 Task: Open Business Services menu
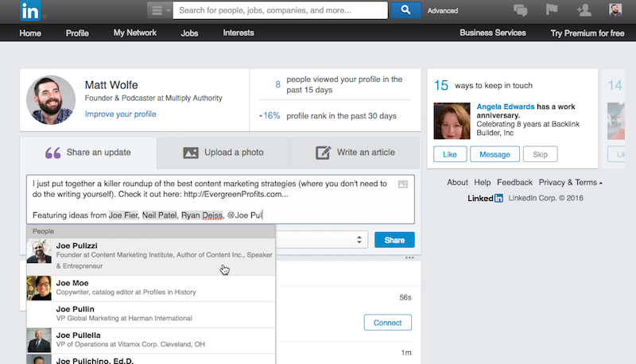tap(493, 33)
